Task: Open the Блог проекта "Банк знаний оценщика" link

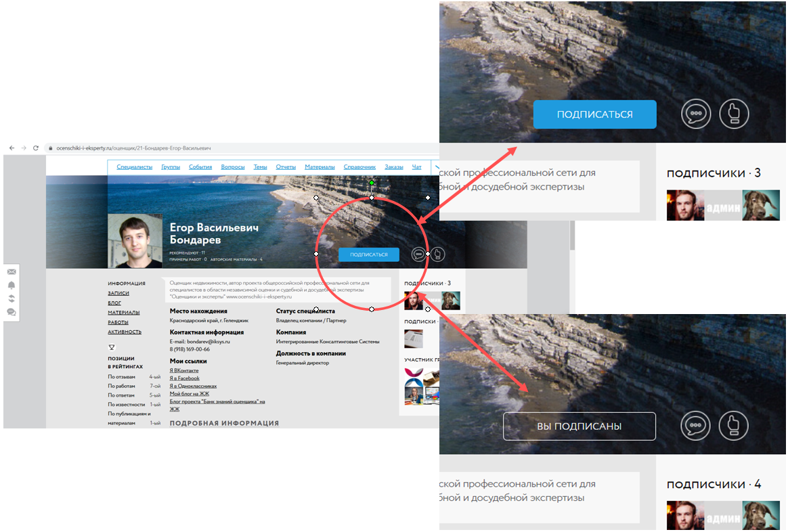Action: (217, 405)
